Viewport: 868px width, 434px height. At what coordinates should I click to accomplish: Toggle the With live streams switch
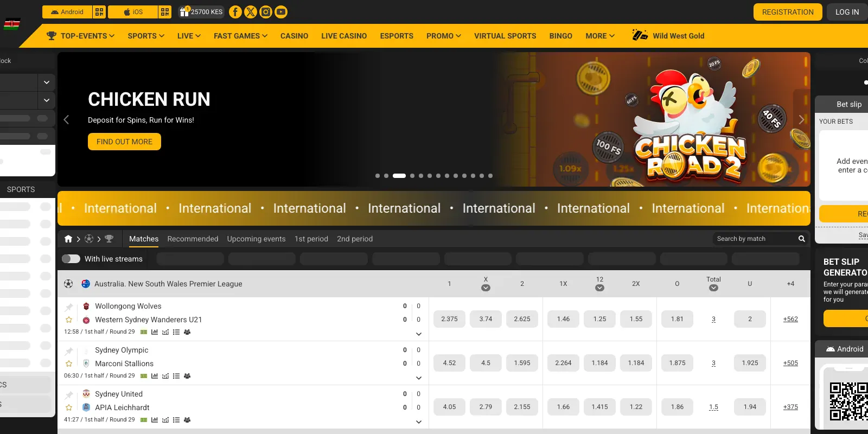71,259
